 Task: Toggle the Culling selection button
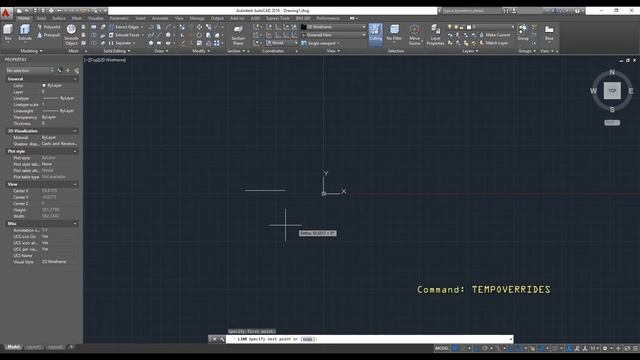(x=376, y=34)
